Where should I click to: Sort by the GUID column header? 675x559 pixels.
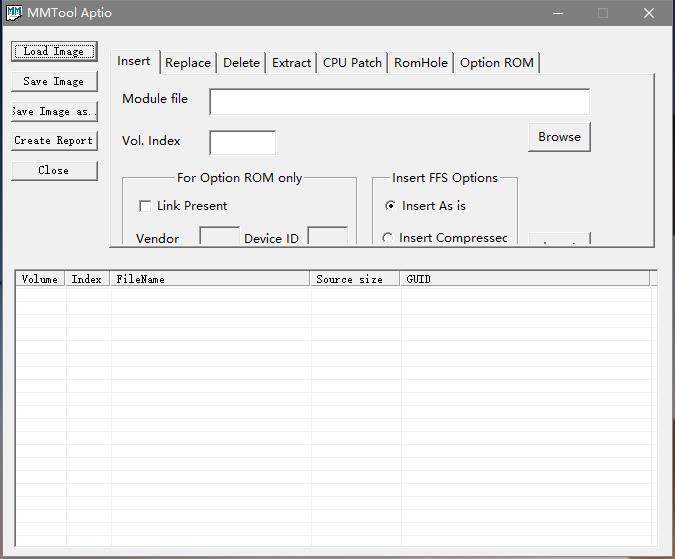525,279
